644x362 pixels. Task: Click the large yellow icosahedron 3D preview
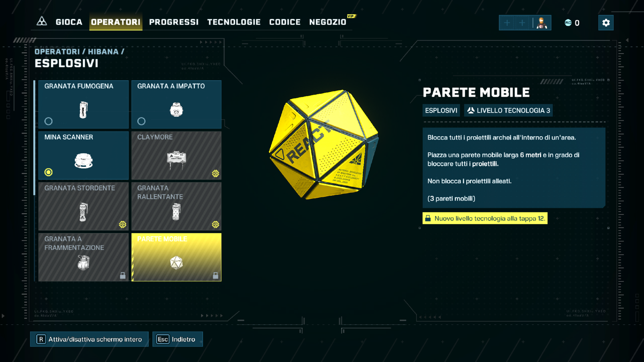point(324,144)
